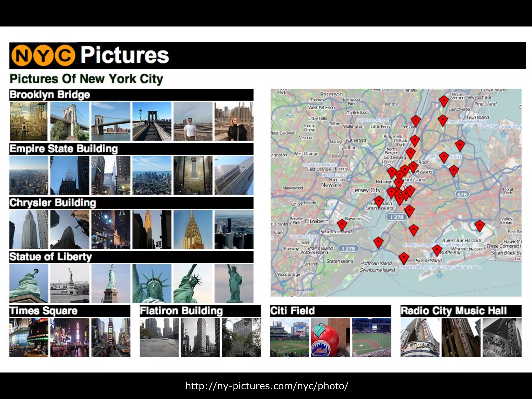Click the Paterson label on the map

point(331,94)
